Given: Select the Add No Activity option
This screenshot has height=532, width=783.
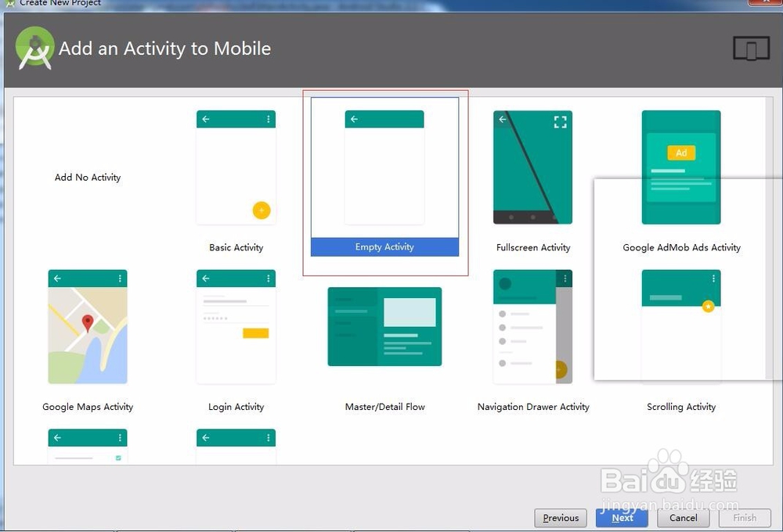Looking at the screenshot, I should click(87, 178).
